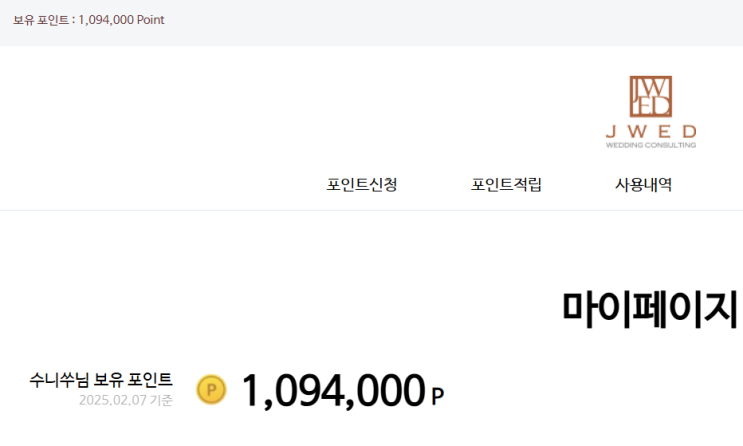Click the gold P coin icon

click(x=211, y=389)
